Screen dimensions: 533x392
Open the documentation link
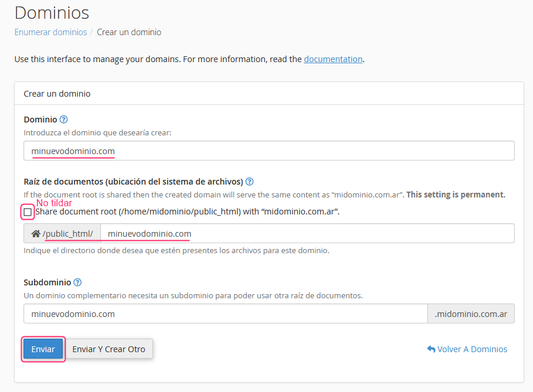point(333,59)
